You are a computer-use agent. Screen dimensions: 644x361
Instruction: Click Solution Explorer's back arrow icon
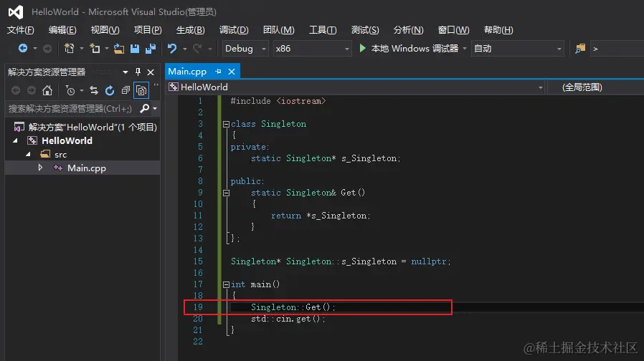point(16,90)
